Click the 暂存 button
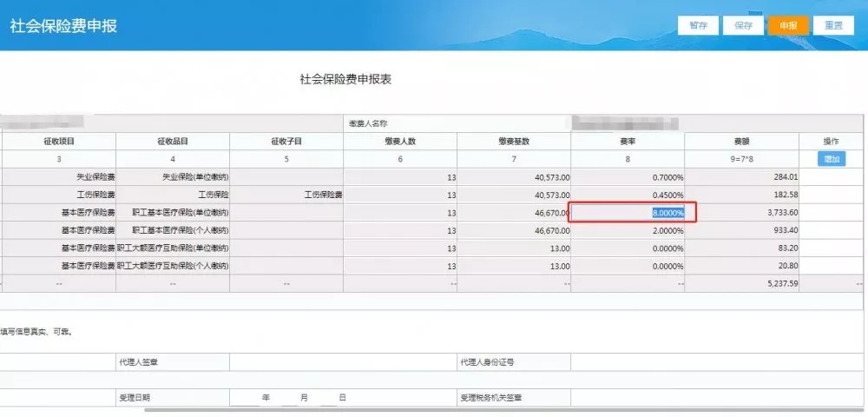868x417 pixels. click(x=698, y=25)
